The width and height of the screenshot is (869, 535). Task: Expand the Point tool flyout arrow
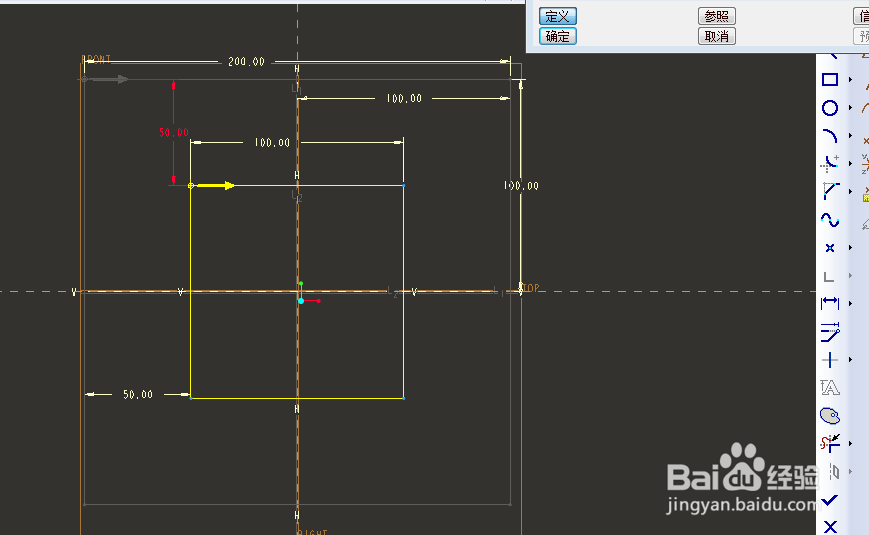[850, 248]
